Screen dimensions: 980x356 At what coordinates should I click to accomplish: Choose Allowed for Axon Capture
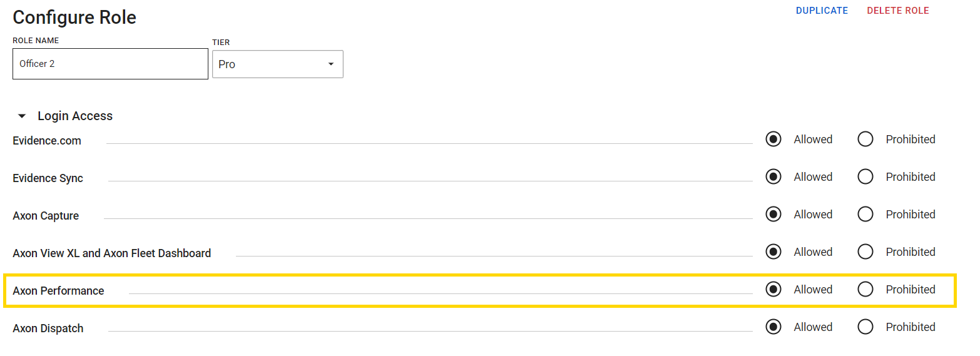coord(773,215)
